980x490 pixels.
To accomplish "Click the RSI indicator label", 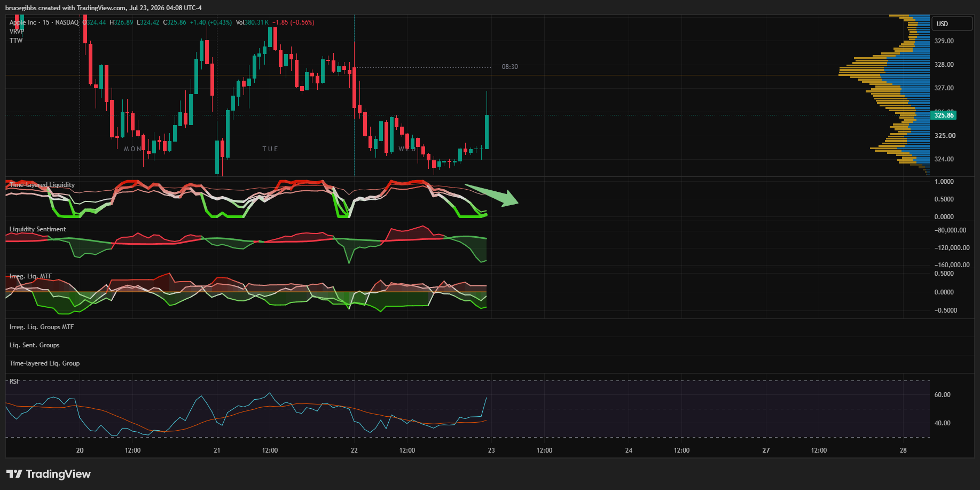I will pos(14,382).
